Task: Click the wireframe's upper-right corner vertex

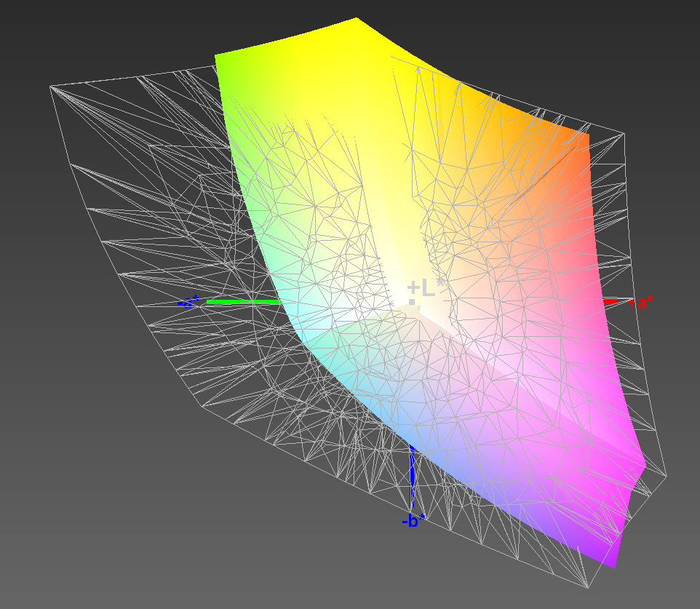Action: click(624, 134)
